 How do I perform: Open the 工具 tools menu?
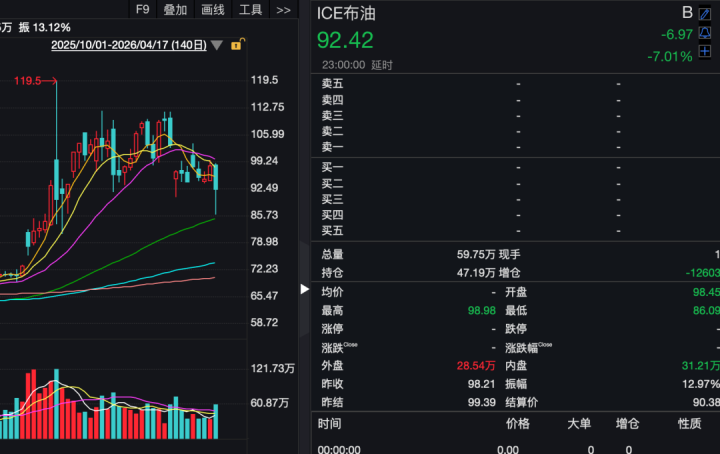(250, 10)
